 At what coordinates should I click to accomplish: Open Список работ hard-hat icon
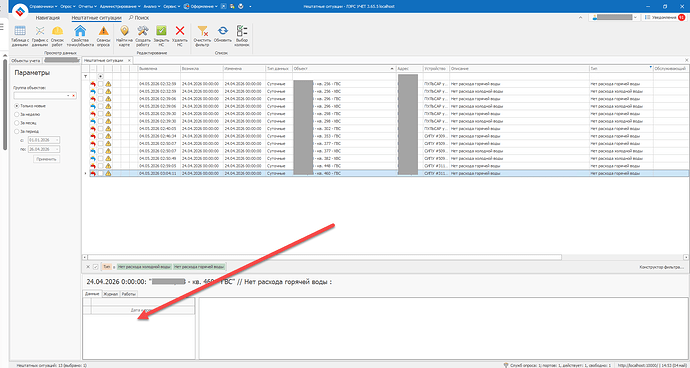pyautogui.click(x=57, y=36)
